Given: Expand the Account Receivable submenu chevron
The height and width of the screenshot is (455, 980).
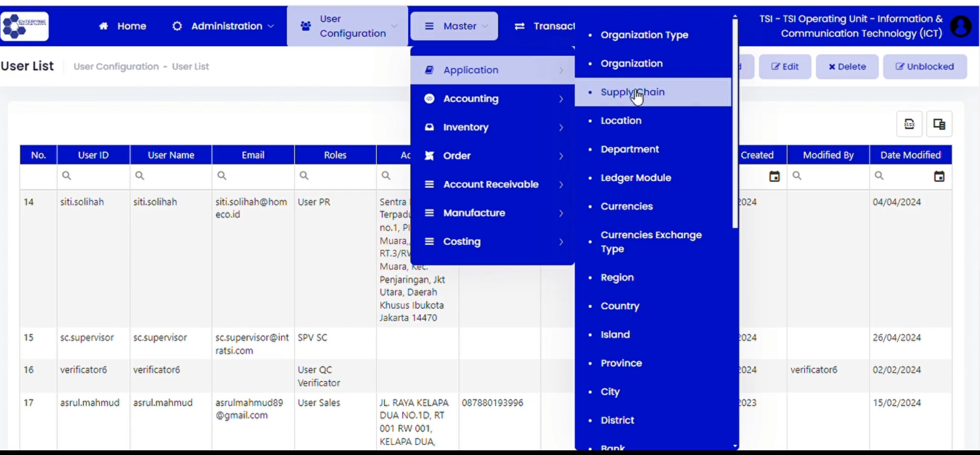Looking at the screenshot, I should click(x=561, y=184).
